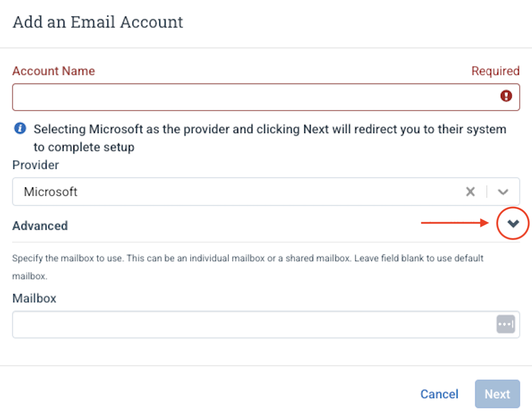
Task: Click the red Required indicator text
Action: [496, 71]
